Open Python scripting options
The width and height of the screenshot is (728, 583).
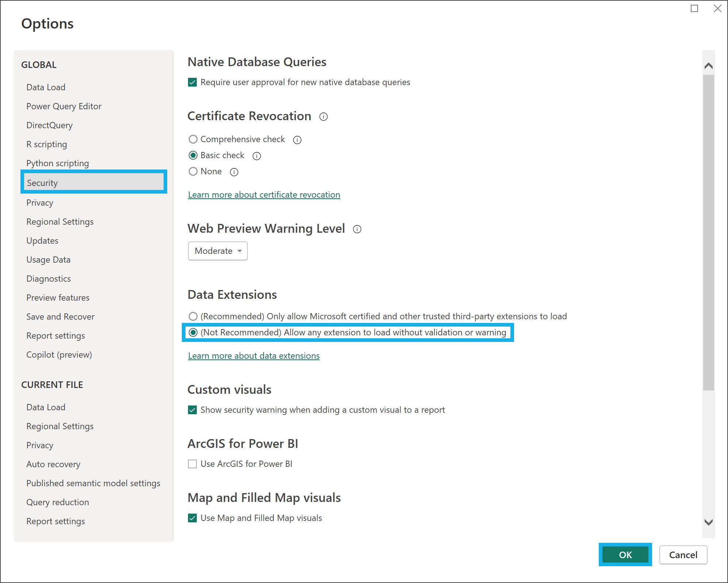(x=58, y=163)
